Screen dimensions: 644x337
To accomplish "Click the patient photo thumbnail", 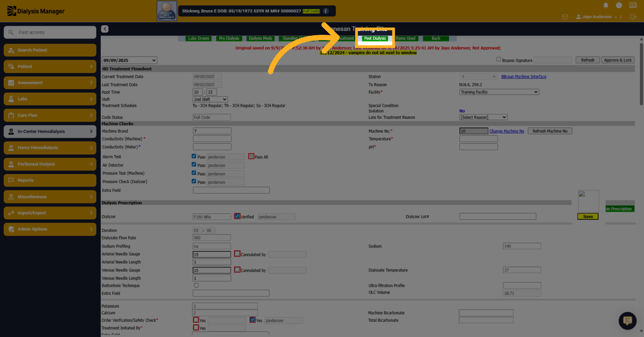I will 167,11.
